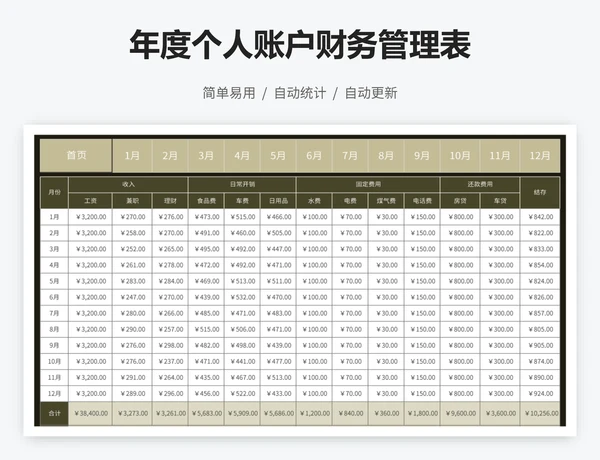Select the 车贷 column header

click(x=500, y=201)
